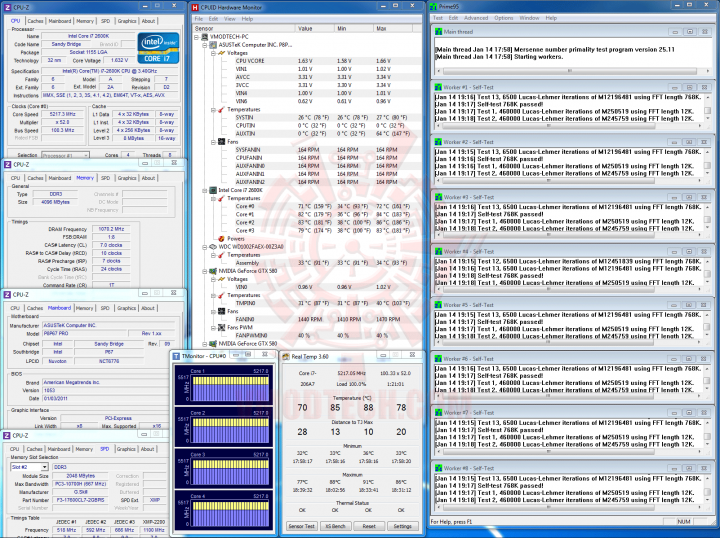Click the VMODTECH-PC computer icon
The width and height of the screenshot is (720, 538).
pyautogui.click(x=204, y=37)
